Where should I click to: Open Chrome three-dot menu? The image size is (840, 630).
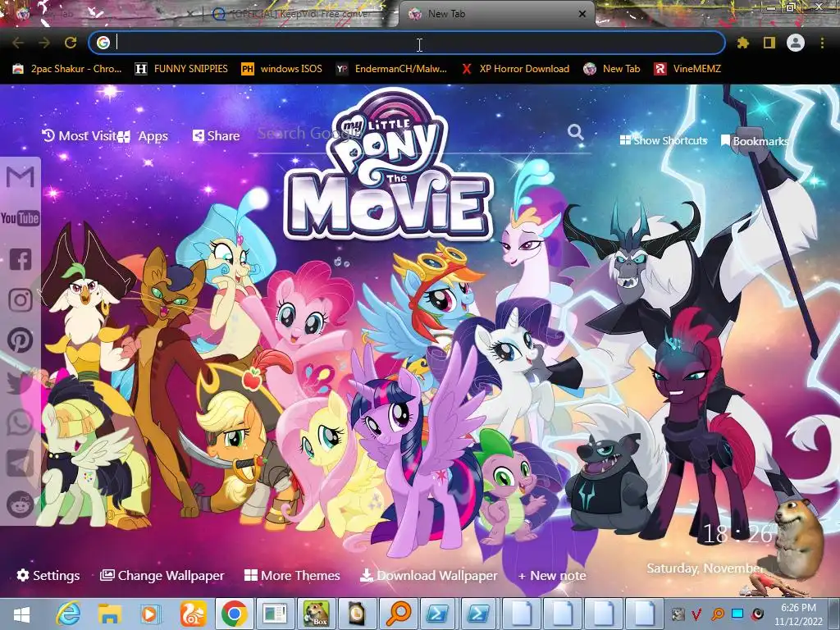(x=822, y=43)
